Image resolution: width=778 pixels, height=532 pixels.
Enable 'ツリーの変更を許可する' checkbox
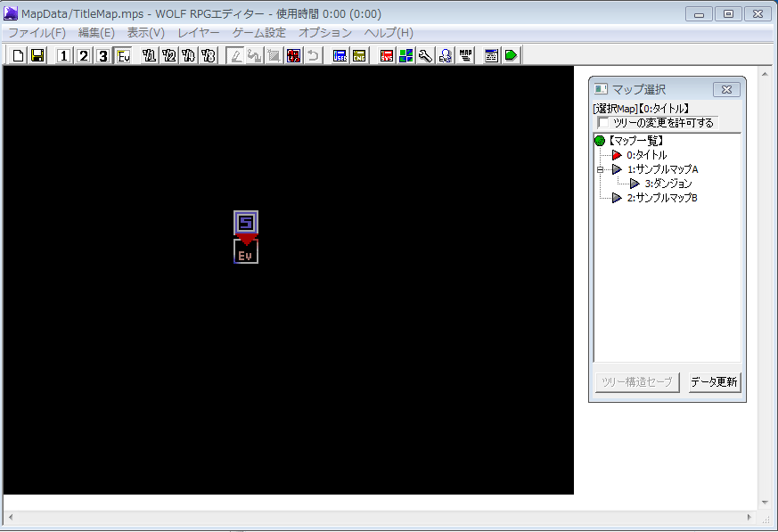603,123
